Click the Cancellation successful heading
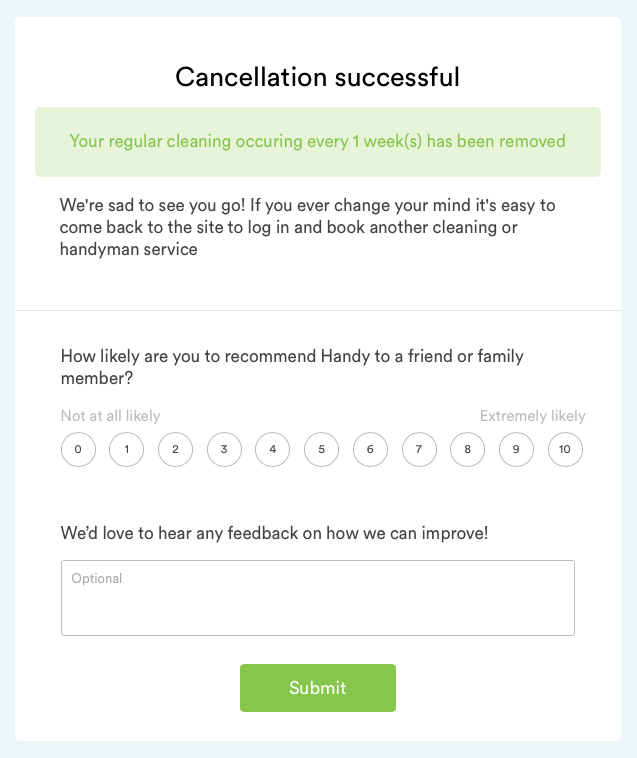Screen dimensions: 637x758 tap(318, 77)
